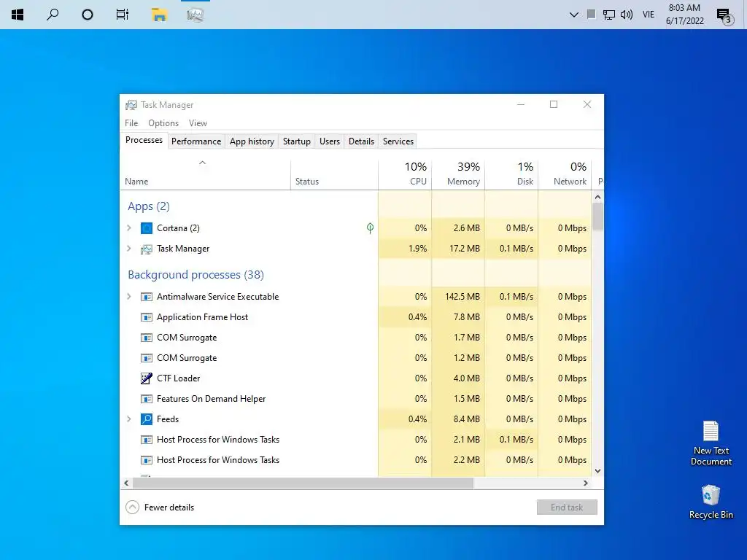Image resolution: width=747 pixels, height=560 pixels.
Task: Show hidden system tray icons
Action: click(x=574, y=15)
